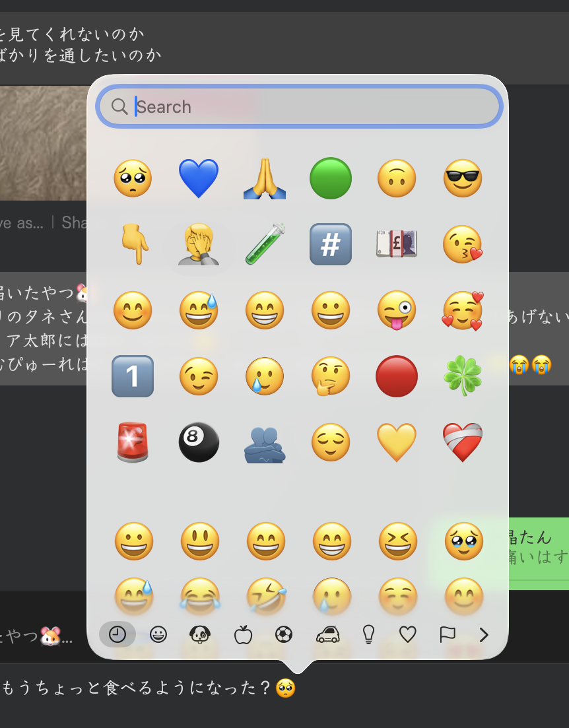This screenshot has height=728, width=569.
Task: Select the four leaf clover emoji
Action: click(463, 376)
